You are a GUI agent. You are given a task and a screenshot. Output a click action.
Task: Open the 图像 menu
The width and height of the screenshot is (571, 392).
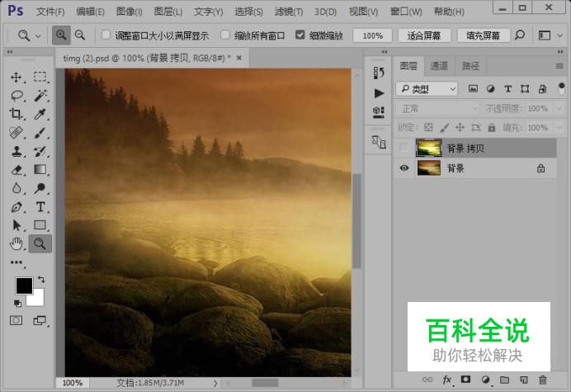(130, 12)
